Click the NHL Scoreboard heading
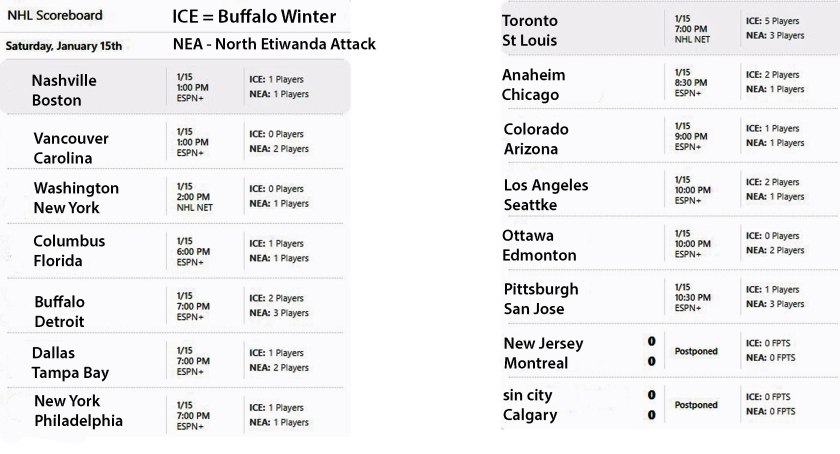Image resolution: width=840 pixels, height=454 pixels. (x=55, y=15)
